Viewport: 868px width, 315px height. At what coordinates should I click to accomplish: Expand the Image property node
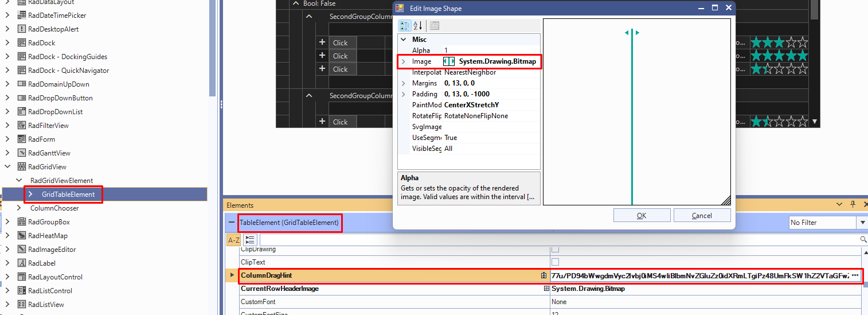tap(404, 61)
